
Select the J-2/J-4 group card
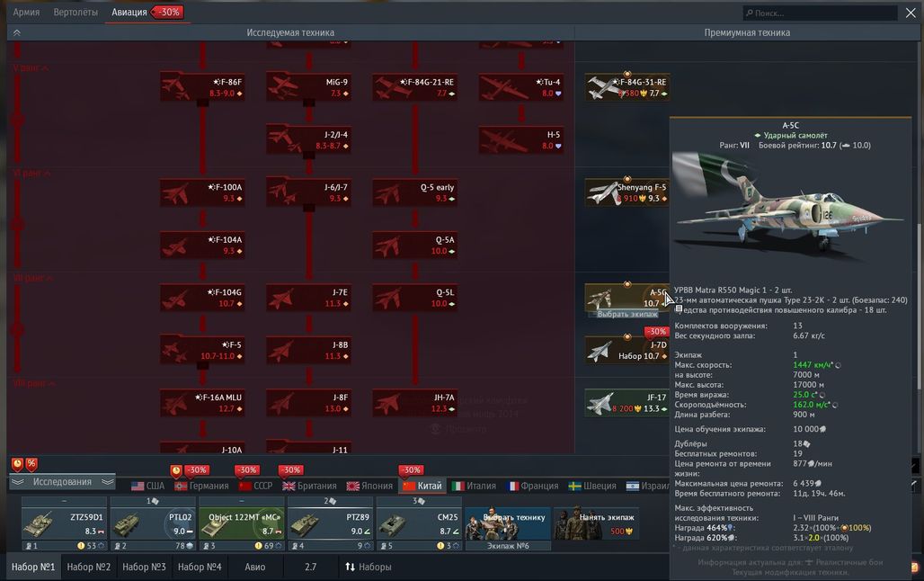pyautogui.click(x=308, y=139)
